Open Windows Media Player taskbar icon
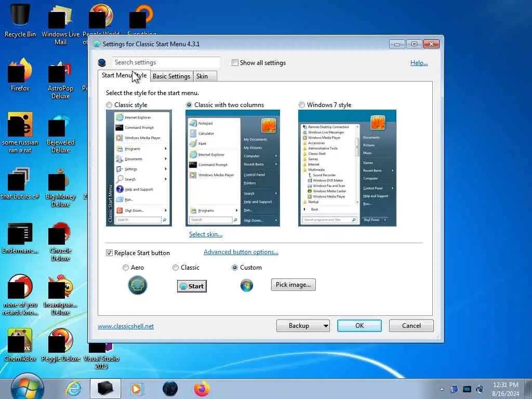The height and width of the screenshot is (399, 532). coord(137,389)
